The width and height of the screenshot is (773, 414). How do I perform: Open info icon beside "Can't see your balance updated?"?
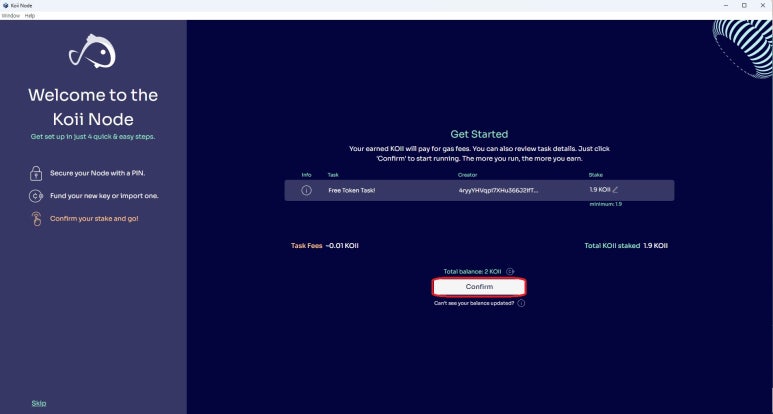coord(521,303)
